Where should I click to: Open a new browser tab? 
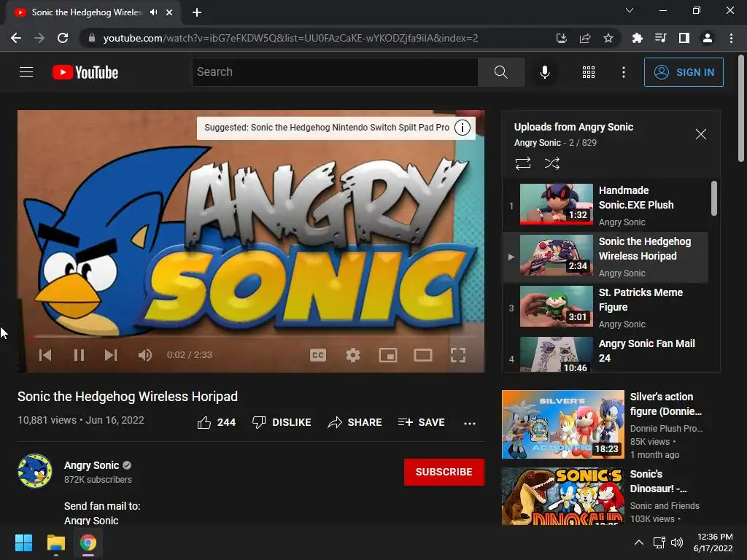[197, 12]
